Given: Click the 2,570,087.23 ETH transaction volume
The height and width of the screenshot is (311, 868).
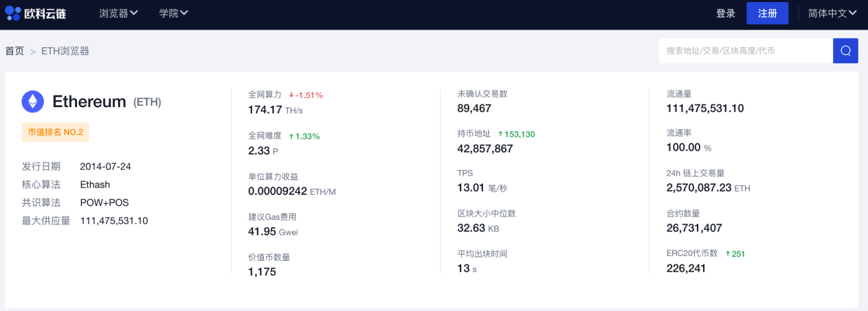Looking at the screenshot, I should tap(709, 187).
